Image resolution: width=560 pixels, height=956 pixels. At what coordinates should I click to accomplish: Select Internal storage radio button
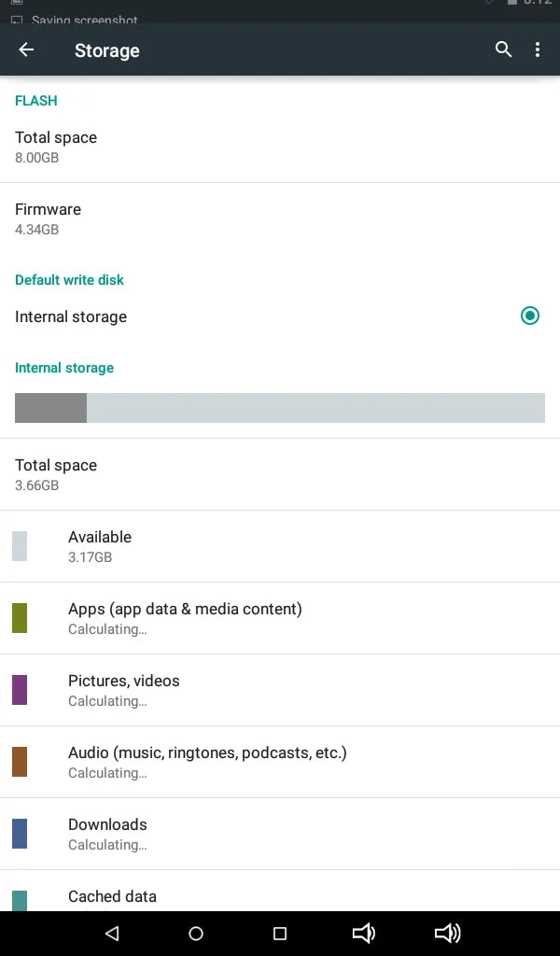[530, 316]
